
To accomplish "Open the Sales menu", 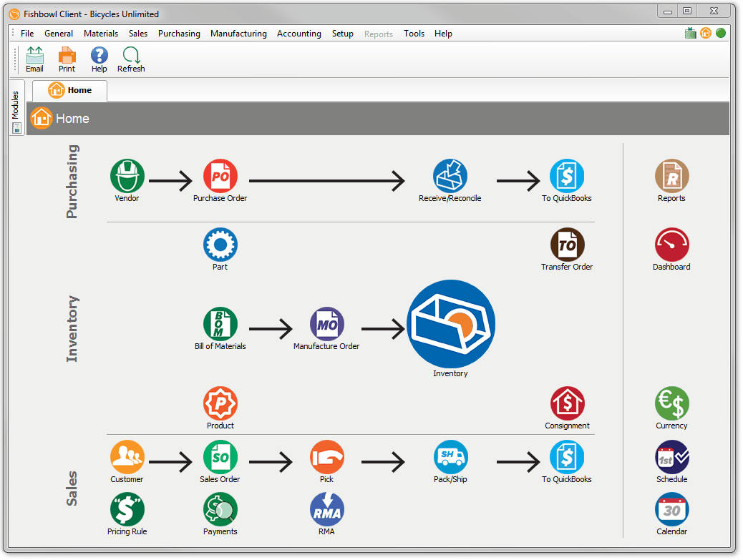I will pos(138,34).
